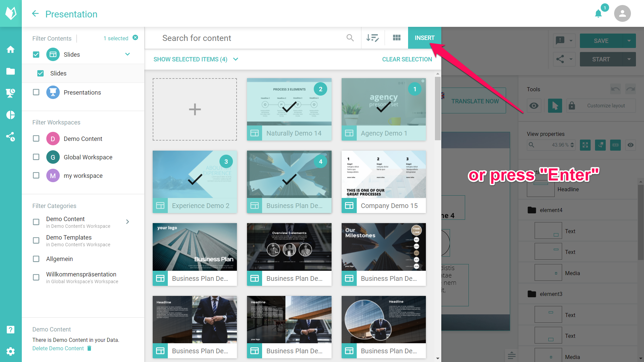
Task: Click the home icon in left sidebar
Action: [11, 50]
